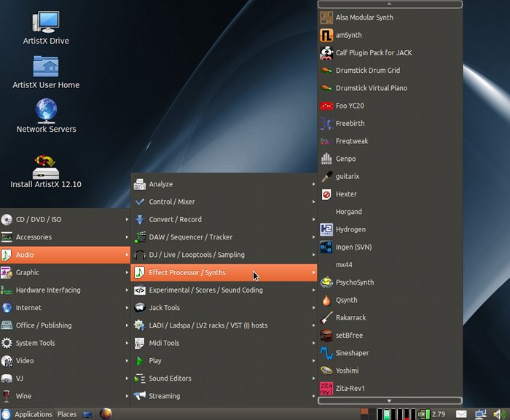Open the Sound Editors submenu
Screen dimensions: 510x420
(224, 379)
